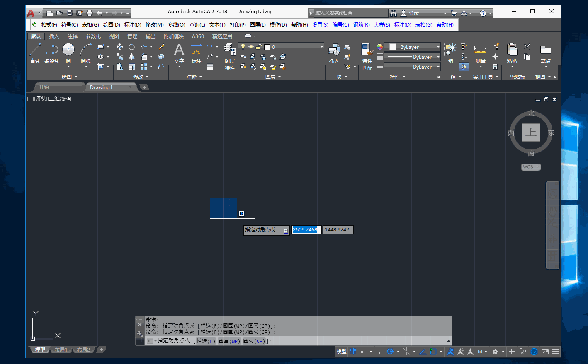Expand the 图层 panel flyout

(x=273, y=77)
